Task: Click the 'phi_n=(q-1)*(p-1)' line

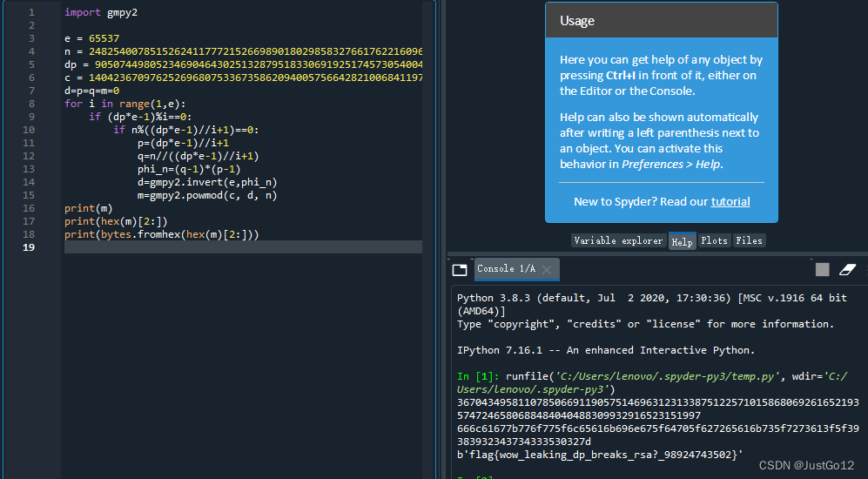Action: click(189, 169)
